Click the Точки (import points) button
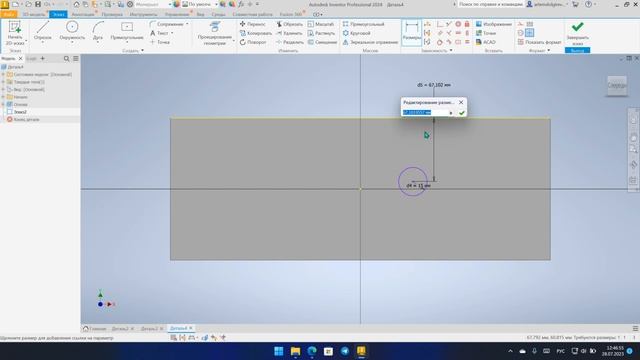 [486, 33]
